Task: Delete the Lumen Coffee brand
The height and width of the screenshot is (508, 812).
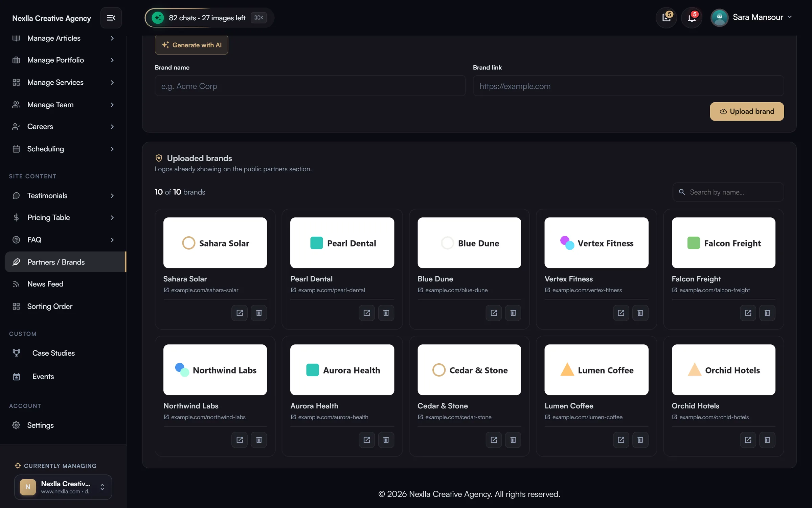Action: pyautogui.click(x=640, y=440)
